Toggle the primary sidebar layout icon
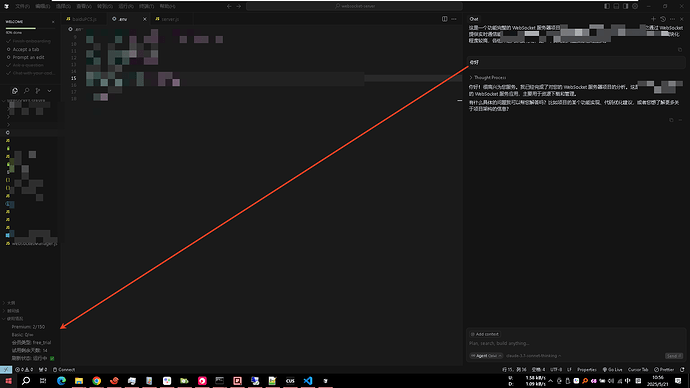The image size is (690, 388). pos(607,6)
